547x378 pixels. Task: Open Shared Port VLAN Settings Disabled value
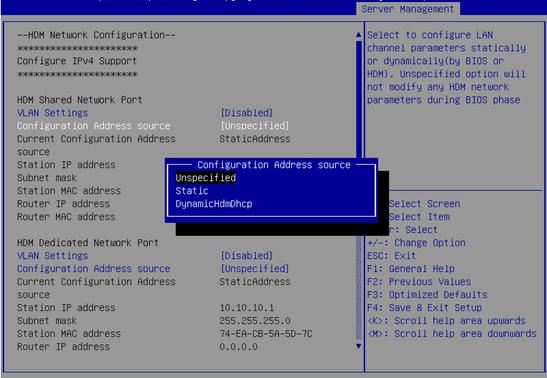click(246, 113)
